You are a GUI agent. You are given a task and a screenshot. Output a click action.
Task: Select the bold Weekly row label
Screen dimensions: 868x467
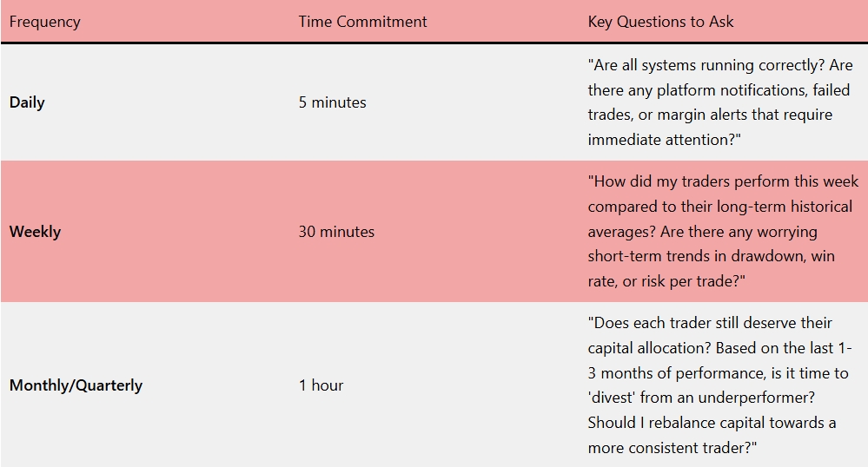(35, 232)
